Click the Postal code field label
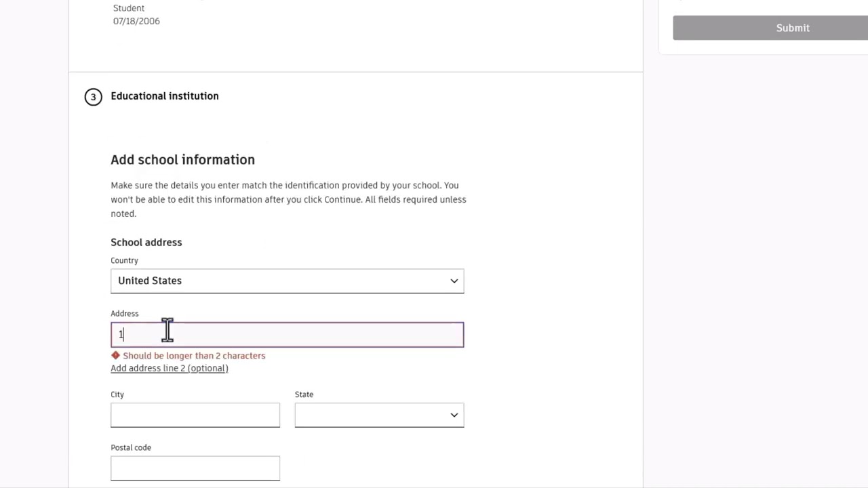This screenshot has height=488, width=868. click(x=131, y=447)
